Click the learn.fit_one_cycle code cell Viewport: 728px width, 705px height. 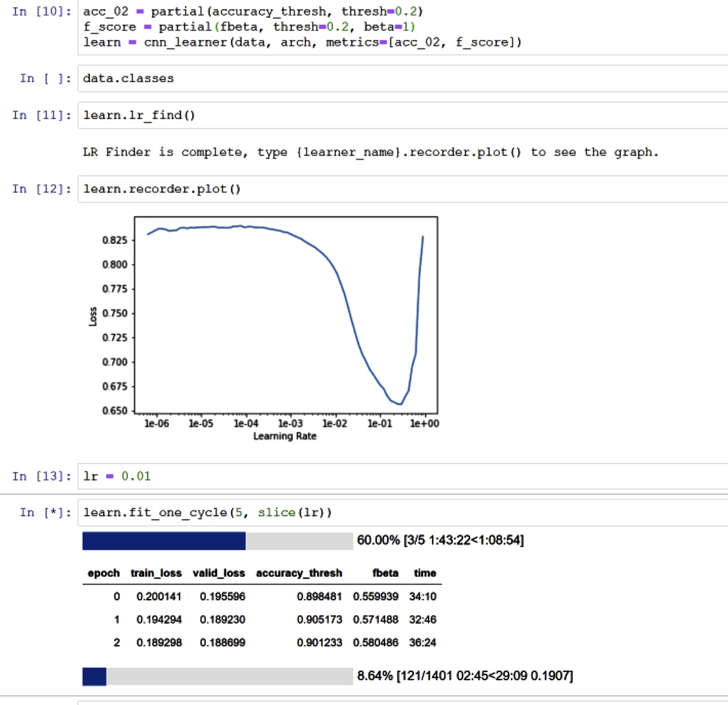point(358,512)
